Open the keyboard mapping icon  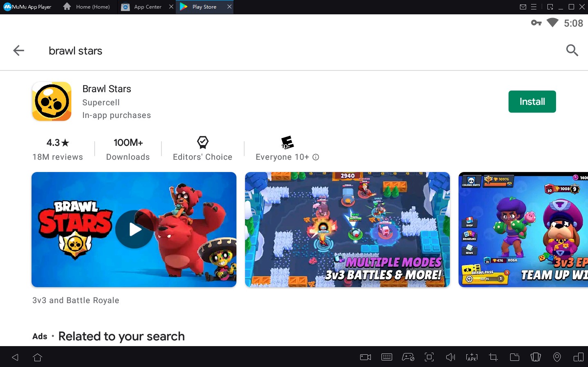click(x=387, y=357)
